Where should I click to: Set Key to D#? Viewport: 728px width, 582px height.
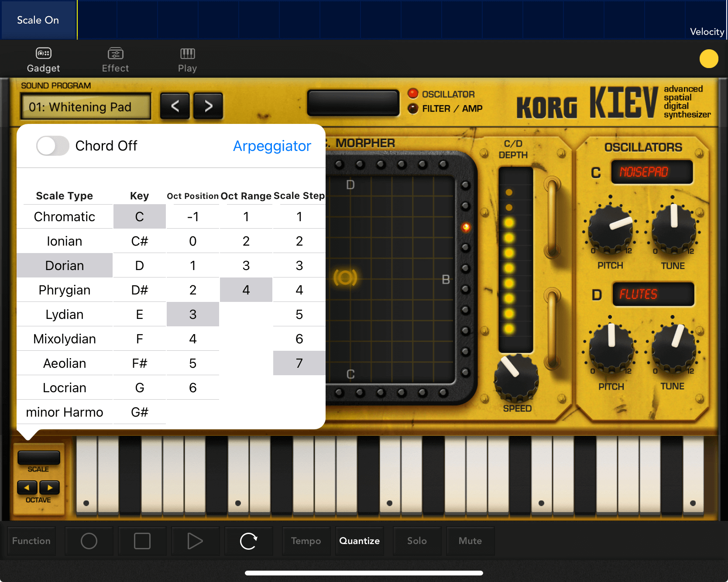click(x=140, y=290)
